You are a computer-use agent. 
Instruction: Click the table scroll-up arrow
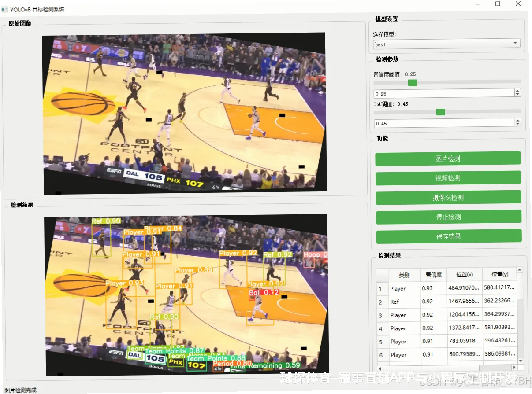(520, 270)
